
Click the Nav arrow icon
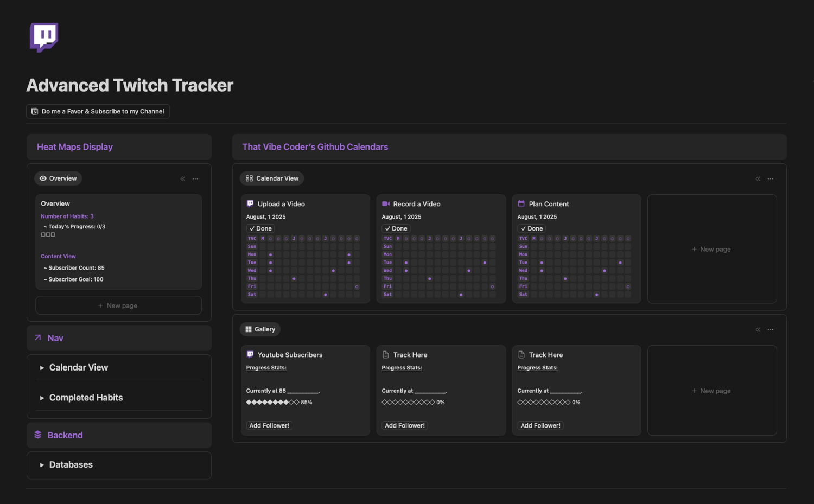point(38,337)
